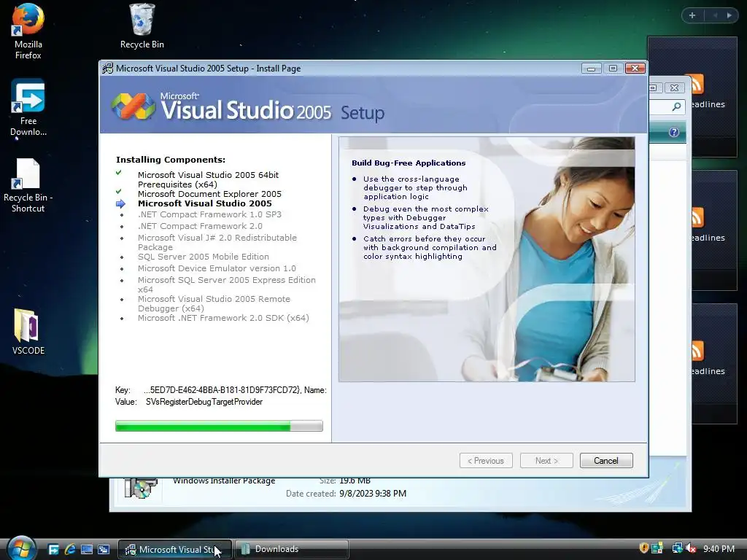Click the 'Installing Components:' heading
This screenshot has height=560, width=747.
(171, 160)
